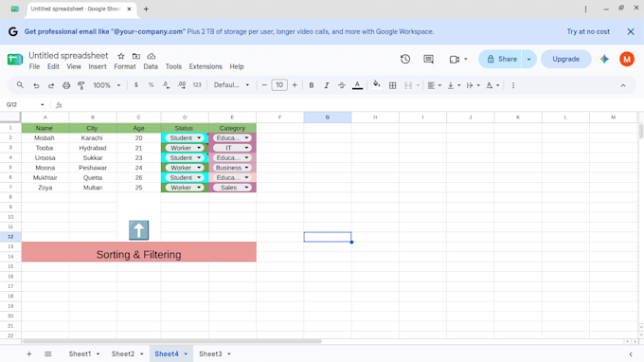Open the Tools menu

click(x=173, y=66)
